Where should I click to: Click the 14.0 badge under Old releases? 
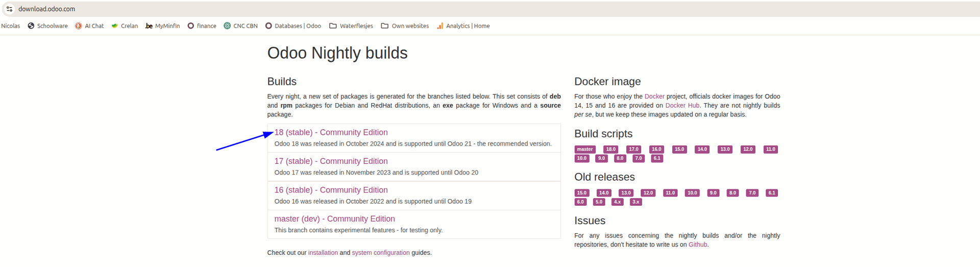click(x=604, y=193)
